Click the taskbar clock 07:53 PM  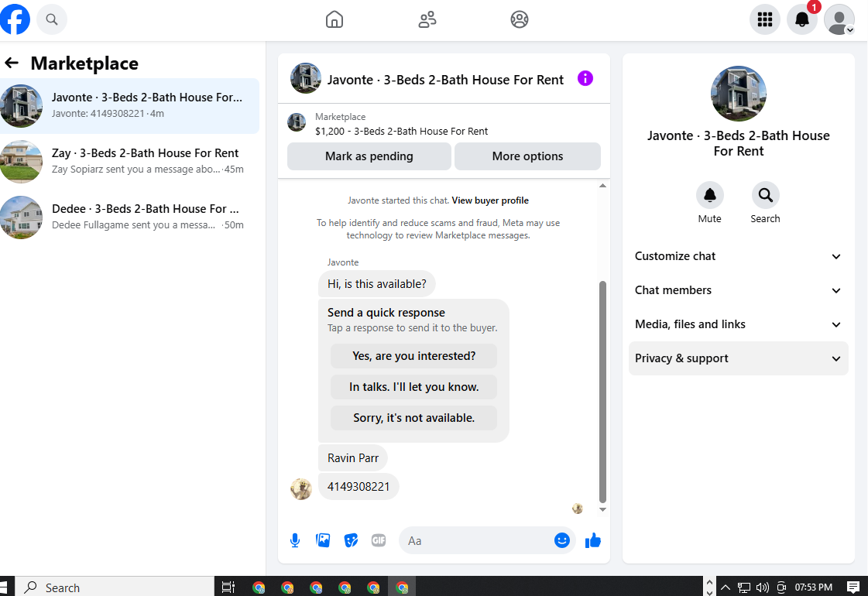click(813, 587)
